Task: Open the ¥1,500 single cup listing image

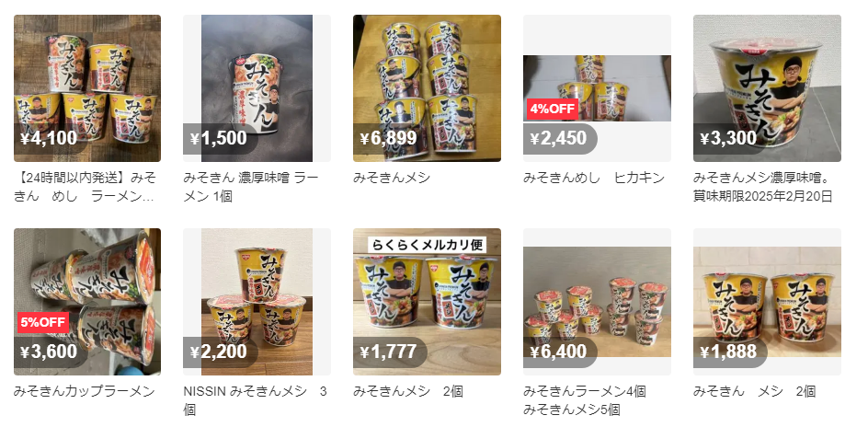Action: (x=257, y=88)
